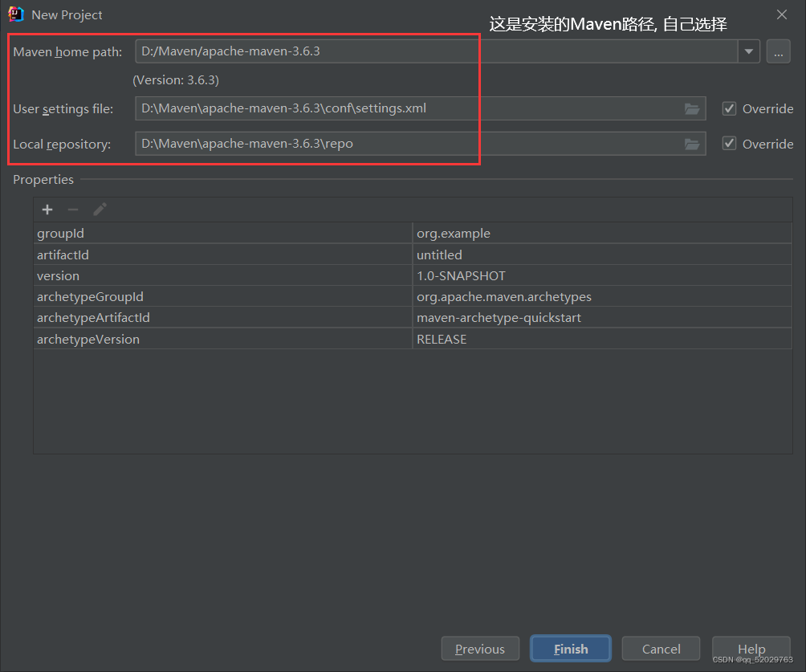806x672 pixels.
Task: Select the groupId property row
Action: click(413, 233)
